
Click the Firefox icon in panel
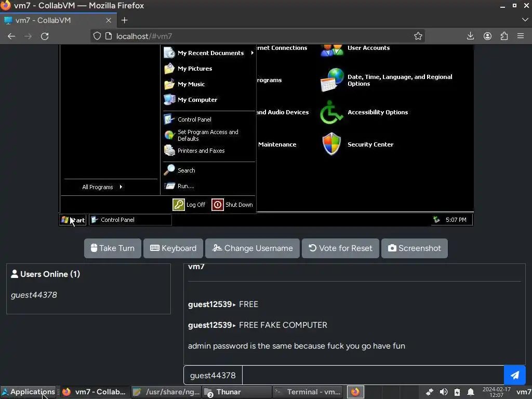(355, 392)
